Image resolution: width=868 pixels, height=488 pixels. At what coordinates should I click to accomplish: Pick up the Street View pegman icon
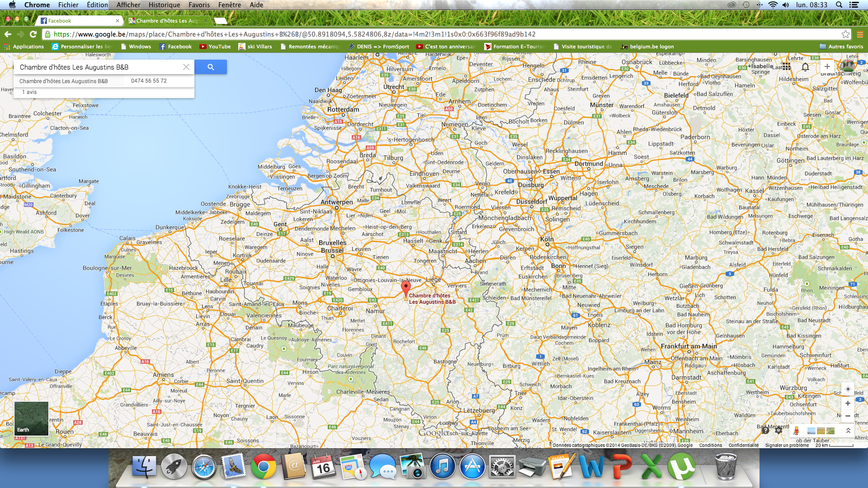(796, 431)
